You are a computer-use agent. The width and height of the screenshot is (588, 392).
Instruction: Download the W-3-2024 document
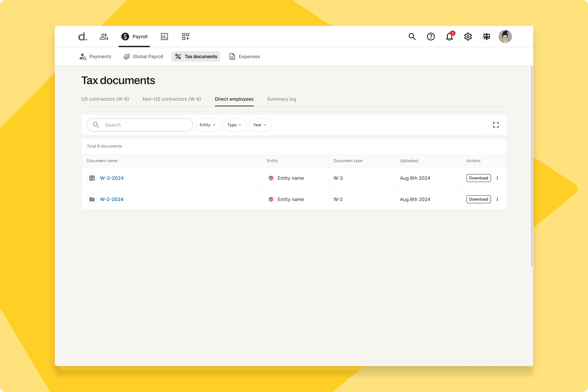click(478, 178)
